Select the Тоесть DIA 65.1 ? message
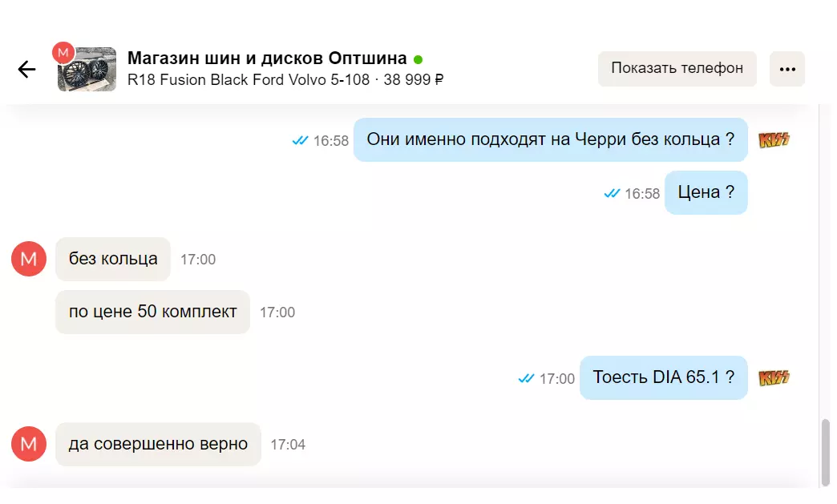 coord(664,377)
